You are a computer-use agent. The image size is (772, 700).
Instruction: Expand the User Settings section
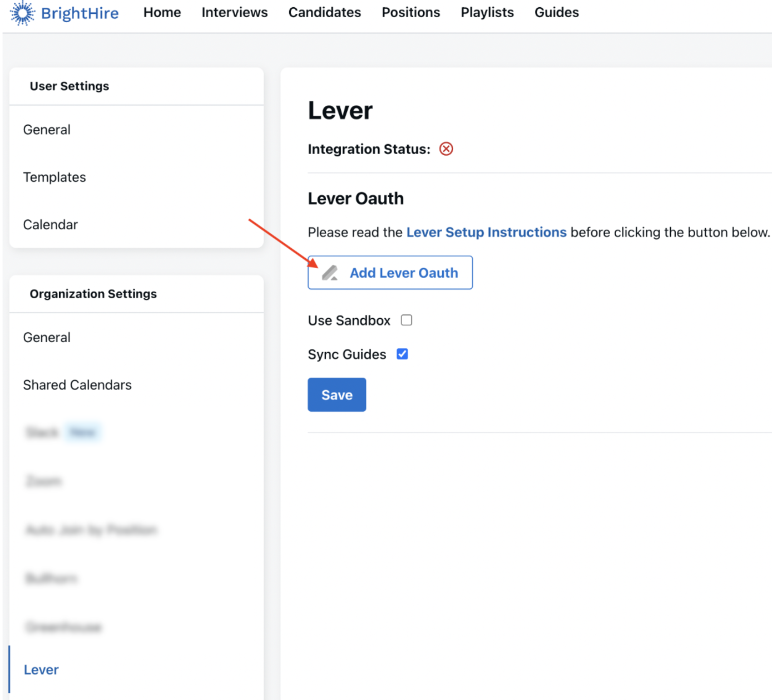[x=69, y=86]
